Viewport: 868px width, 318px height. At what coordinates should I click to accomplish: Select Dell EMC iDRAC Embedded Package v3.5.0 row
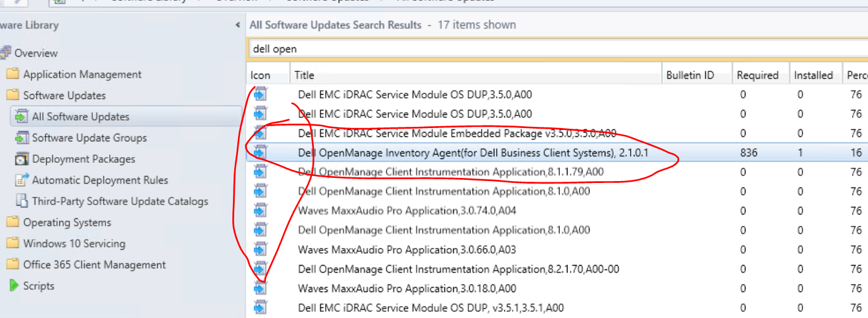[557, 133]
